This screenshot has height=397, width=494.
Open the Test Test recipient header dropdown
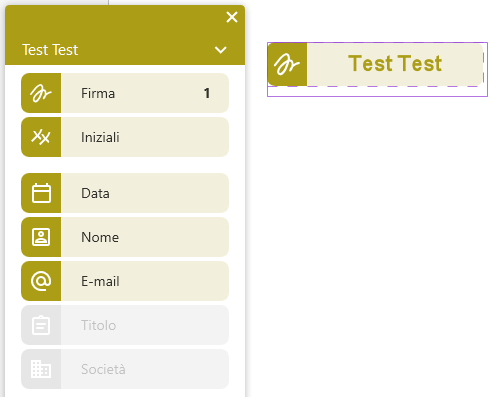[125, 50]
